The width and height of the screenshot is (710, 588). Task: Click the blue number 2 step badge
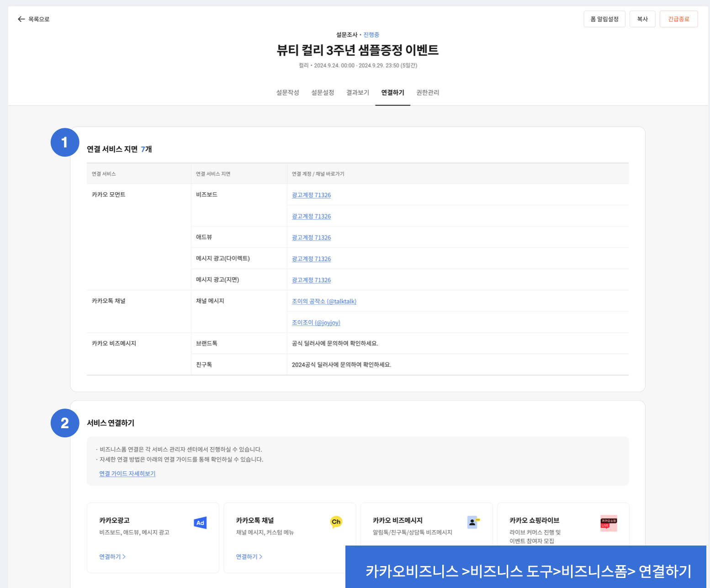(x=65, y=423)
